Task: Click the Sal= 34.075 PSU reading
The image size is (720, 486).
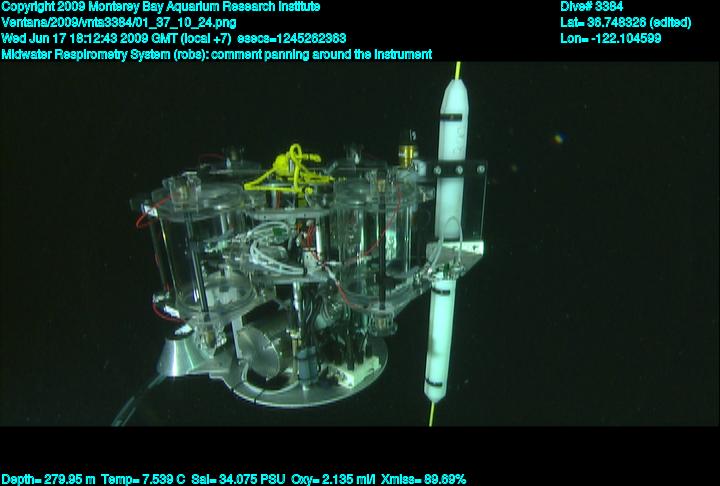Action: [238, 480]
